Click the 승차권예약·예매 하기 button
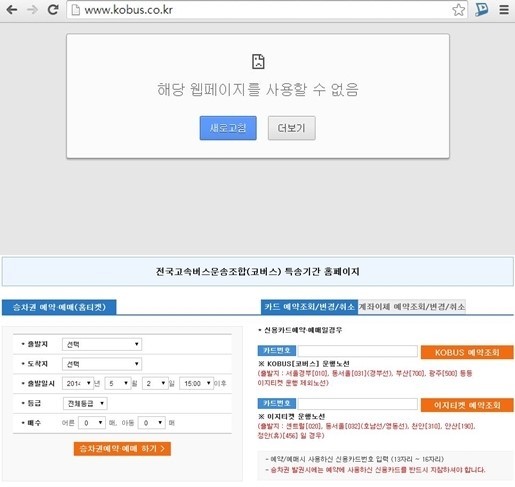 tap(122, 449)
